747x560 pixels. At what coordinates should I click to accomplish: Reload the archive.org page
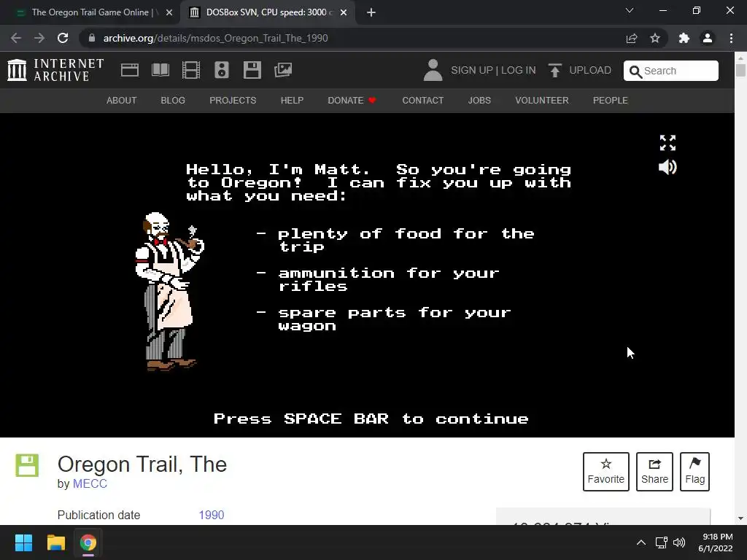pos(63,38)
